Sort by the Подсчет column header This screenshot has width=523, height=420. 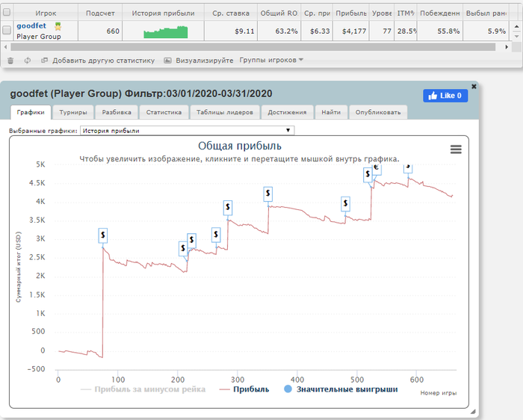(x=100, y=13)
